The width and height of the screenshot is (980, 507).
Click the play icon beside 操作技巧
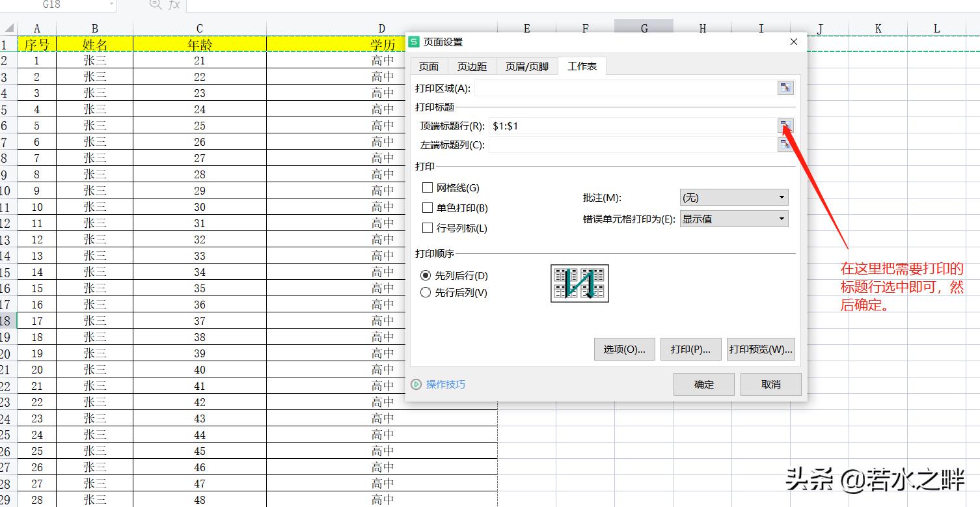[x=416, y=385]
